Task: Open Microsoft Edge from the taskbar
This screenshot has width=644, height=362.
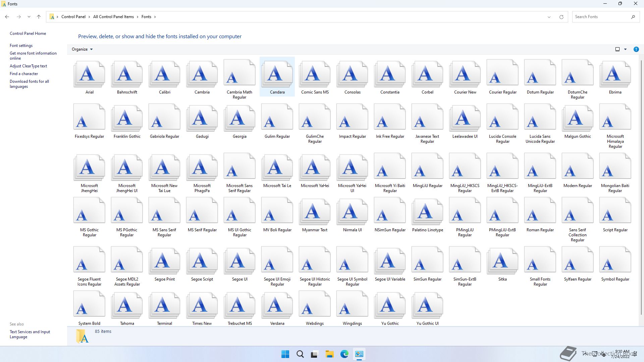Action: coord(344,354)
